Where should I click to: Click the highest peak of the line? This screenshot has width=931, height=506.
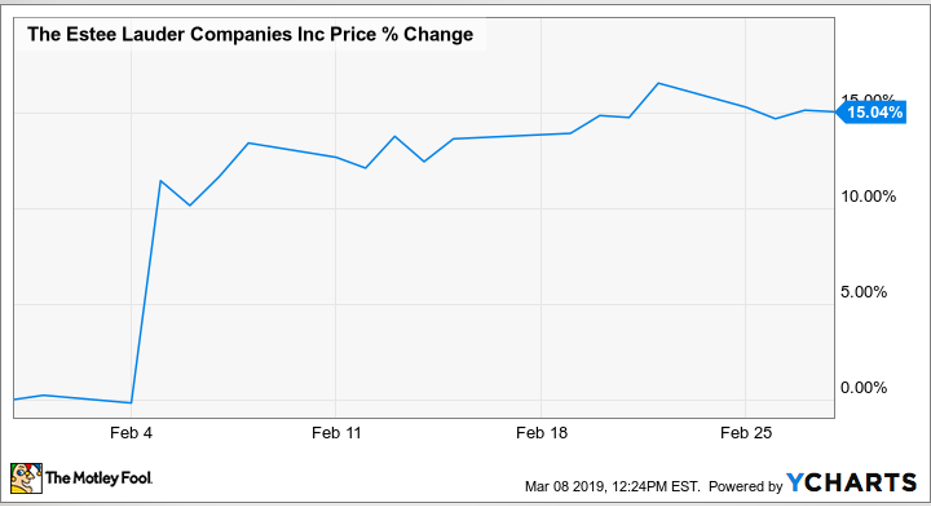pos(658,83)
